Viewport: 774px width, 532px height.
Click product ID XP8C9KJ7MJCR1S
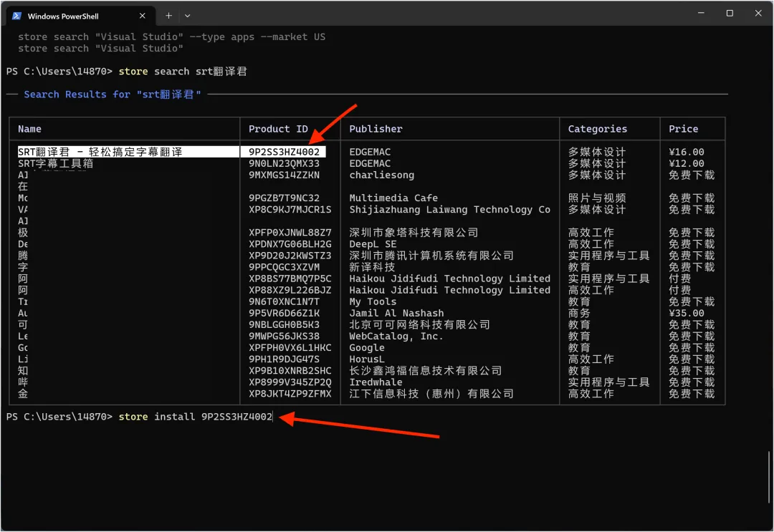point(290,210)
